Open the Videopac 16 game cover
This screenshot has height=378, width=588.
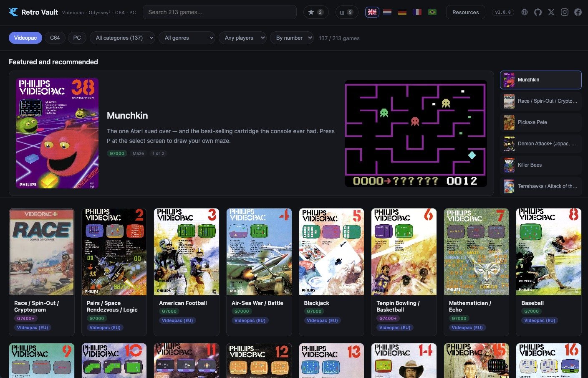tap(549, 361)
